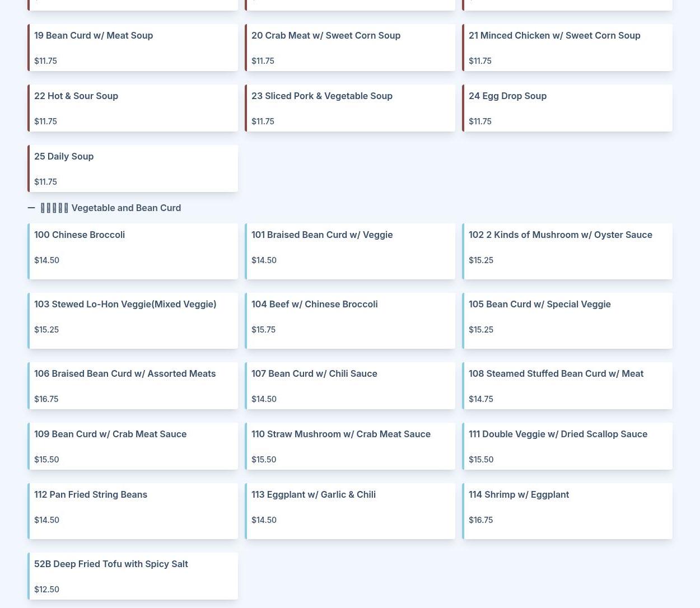Viewport: 700px width, 608px height.
Task: Choose 104 Beef w/ Chinese Broccoli
Action: (x=350, y=321)
